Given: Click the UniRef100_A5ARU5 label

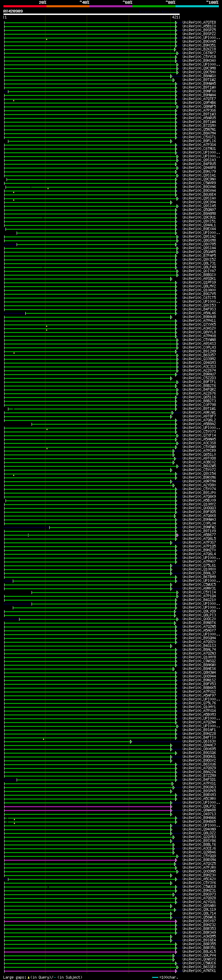Looking at the screenshot, I should (199, 118).
